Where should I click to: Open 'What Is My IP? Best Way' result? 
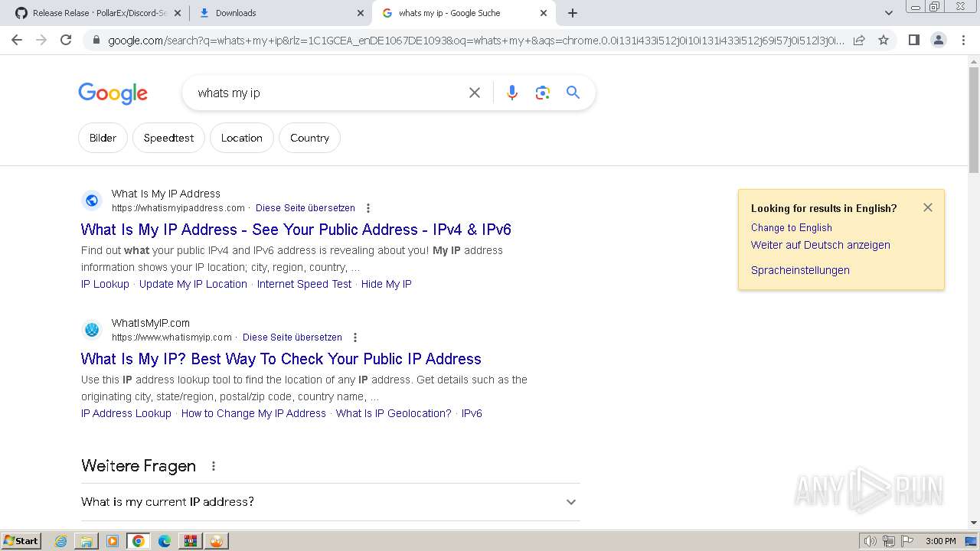(281, 359)
